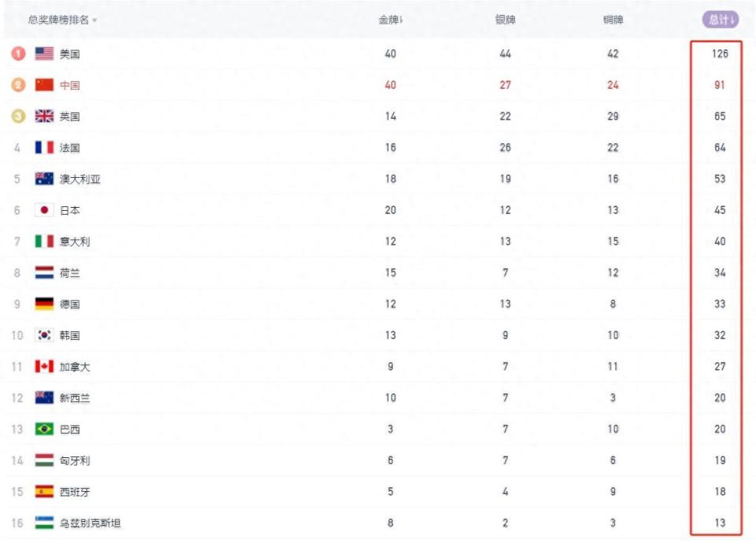
Task: Select the highlighted 总计 sort pill
Action: tap(721, 20)
